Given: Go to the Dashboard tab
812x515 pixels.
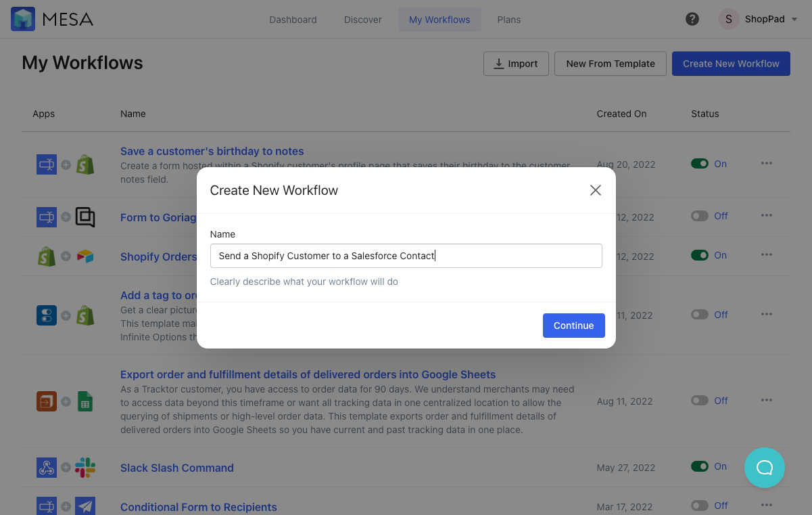Looking at the screenshot, I should (293, 20).
